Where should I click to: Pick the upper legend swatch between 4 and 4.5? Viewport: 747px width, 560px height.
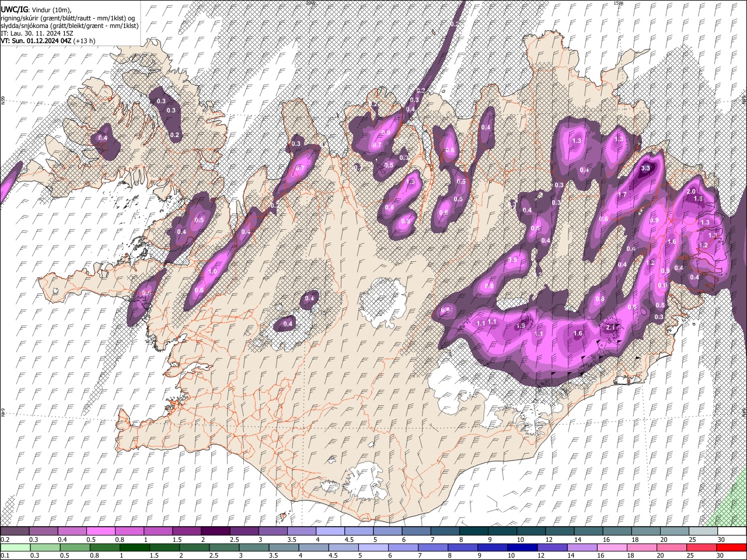(x=330, y=531)
